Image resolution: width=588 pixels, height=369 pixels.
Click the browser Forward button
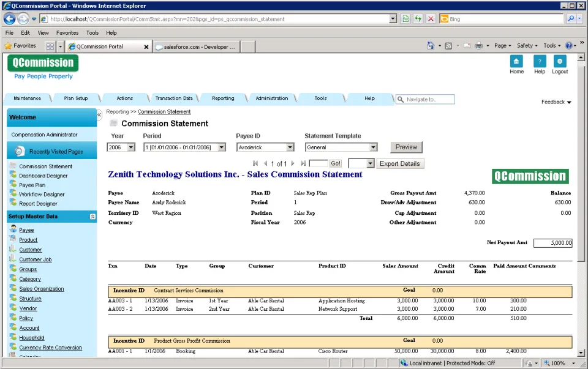coord(23,19)
